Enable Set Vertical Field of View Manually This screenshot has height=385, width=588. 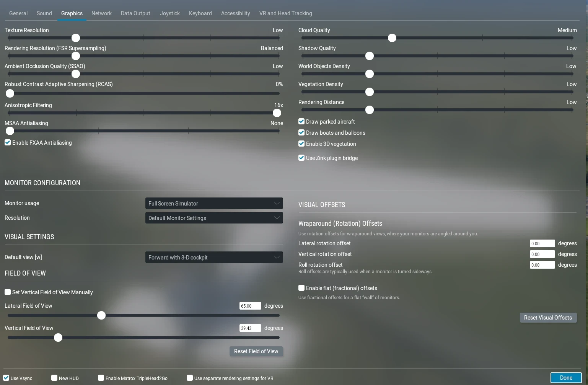[x=8, y=292]
